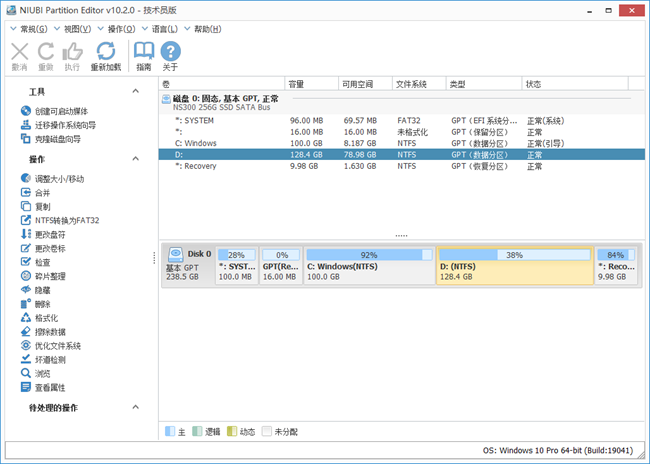Open the General (常规) menu
The height and width of the screenshot is (464, 650).
click(29, 29)
